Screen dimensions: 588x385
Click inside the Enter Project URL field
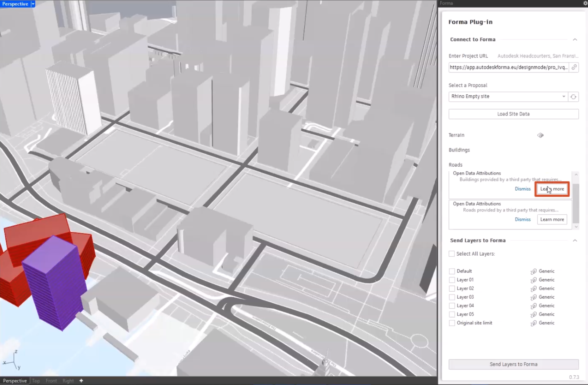coord(509,67)
